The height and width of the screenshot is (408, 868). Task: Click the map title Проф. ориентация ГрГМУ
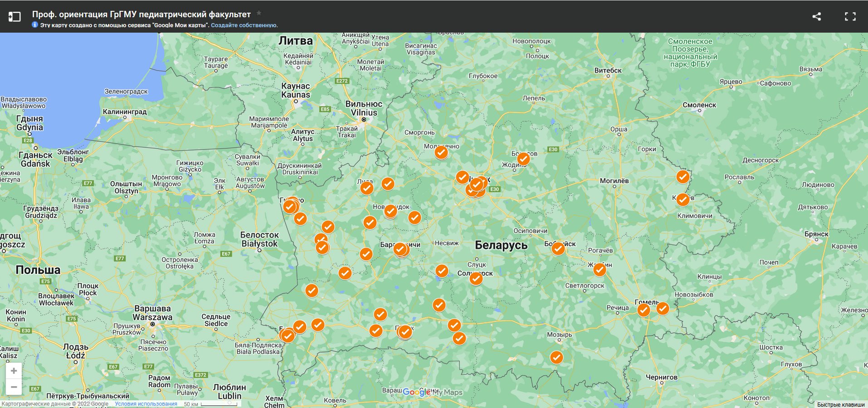pyautogui.click(x=141, y=15)
